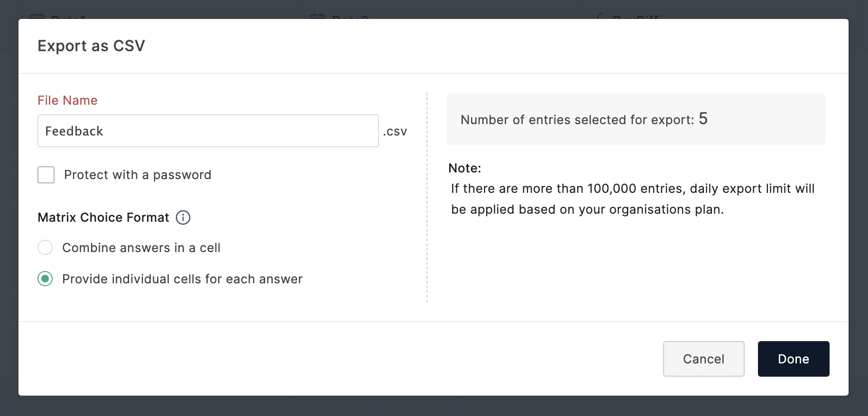Click the File Name label

pyautogui.click(x=67, y=100)
